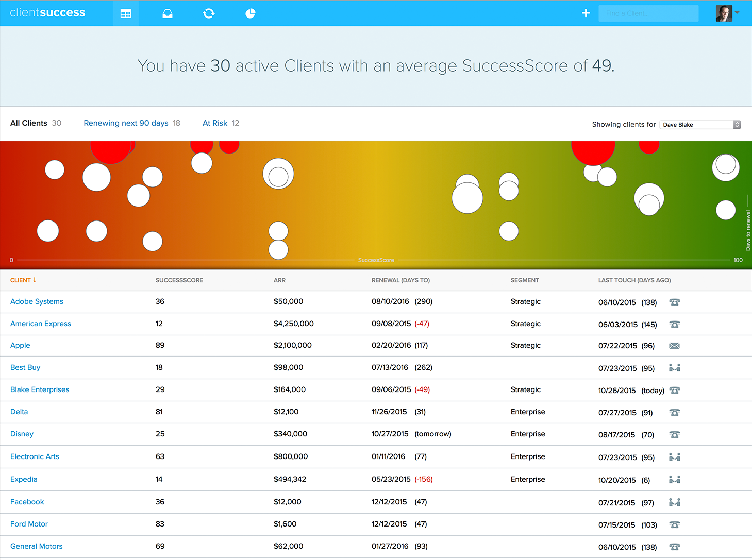Open the Best Buy client link

(x=25, y=367)
